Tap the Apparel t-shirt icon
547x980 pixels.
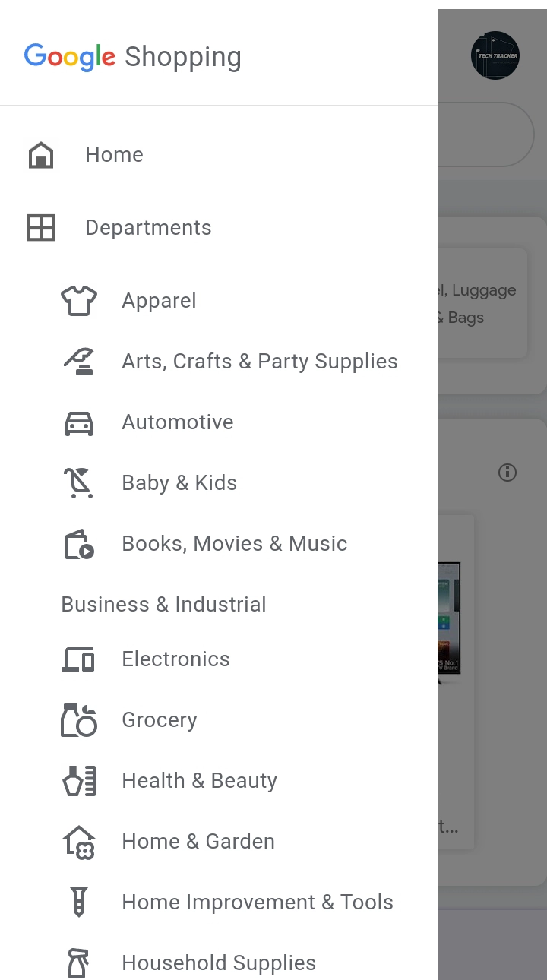coord(79,301)
